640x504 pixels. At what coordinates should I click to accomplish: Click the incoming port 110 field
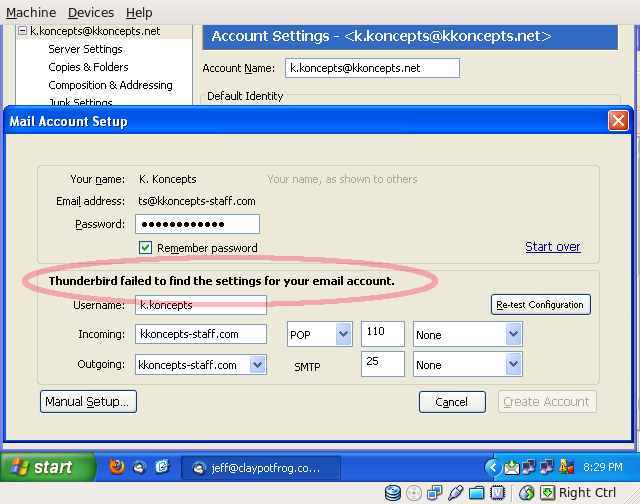(383, 334)
